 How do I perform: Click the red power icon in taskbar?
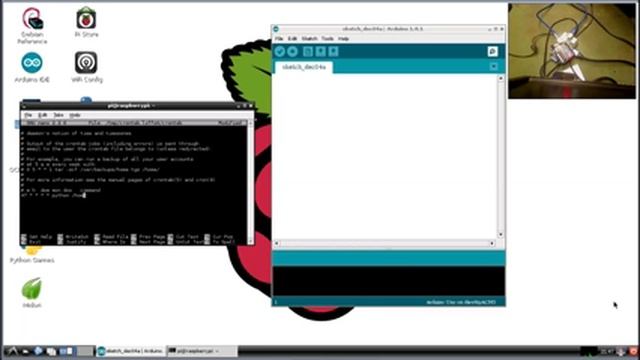(x=634, y=351)
